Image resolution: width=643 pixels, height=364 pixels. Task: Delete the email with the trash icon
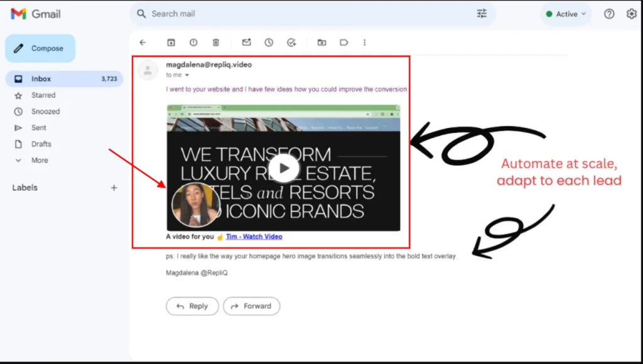[216, 43]
